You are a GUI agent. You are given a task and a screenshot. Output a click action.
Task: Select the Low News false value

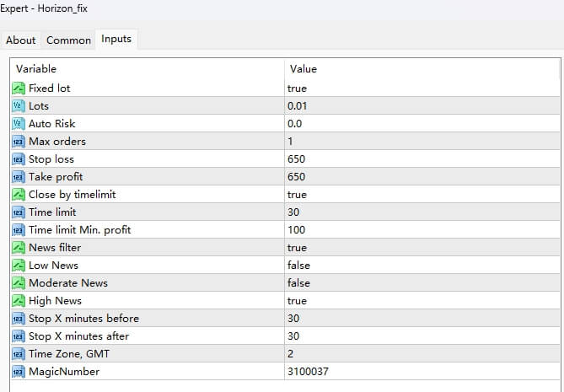(298, 265)
